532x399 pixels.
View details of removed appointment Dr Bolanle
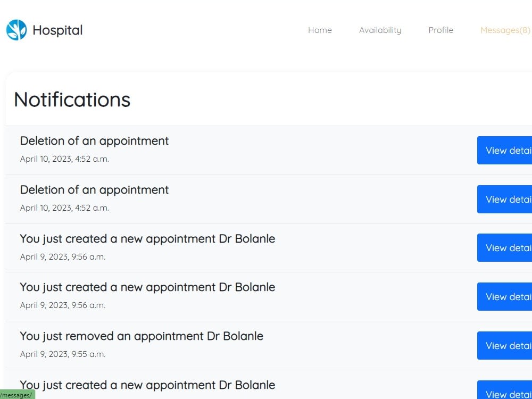[504, 345]
